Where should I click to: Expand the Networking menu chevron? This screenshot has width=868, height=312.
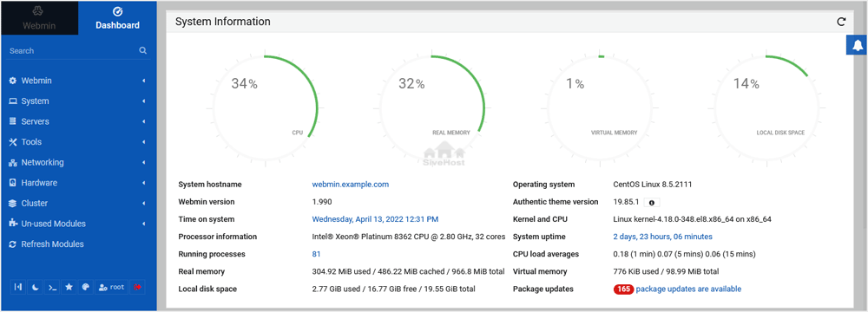pyautogui.click(x=144, y=163)
